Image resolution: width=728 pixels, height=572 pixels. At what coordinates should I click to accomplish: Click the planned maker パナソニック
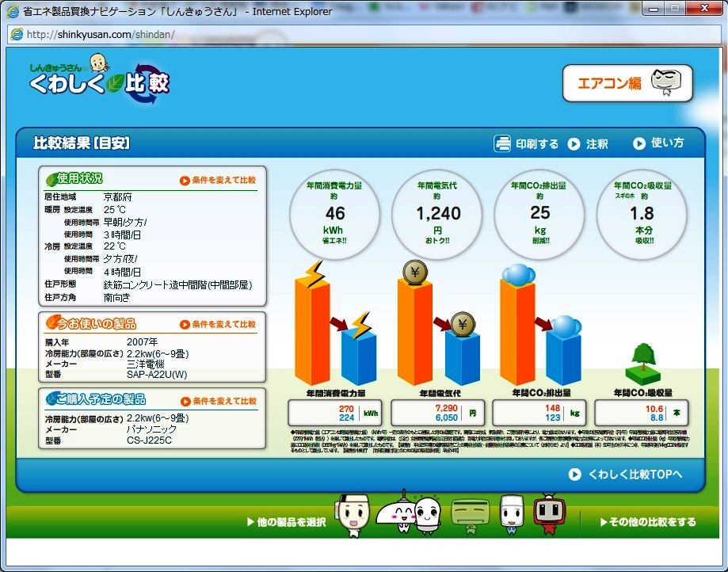(x=151, y=429)
